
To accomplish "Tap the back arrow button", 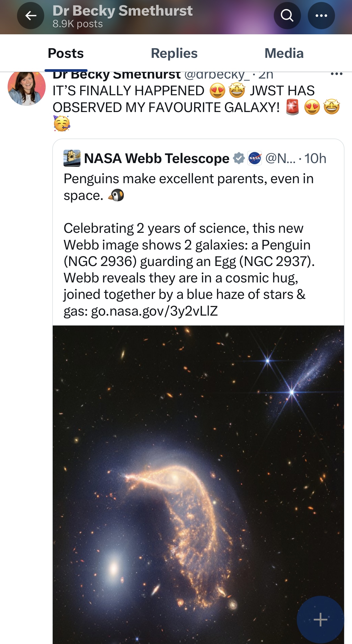I will (x=31, y=16).
